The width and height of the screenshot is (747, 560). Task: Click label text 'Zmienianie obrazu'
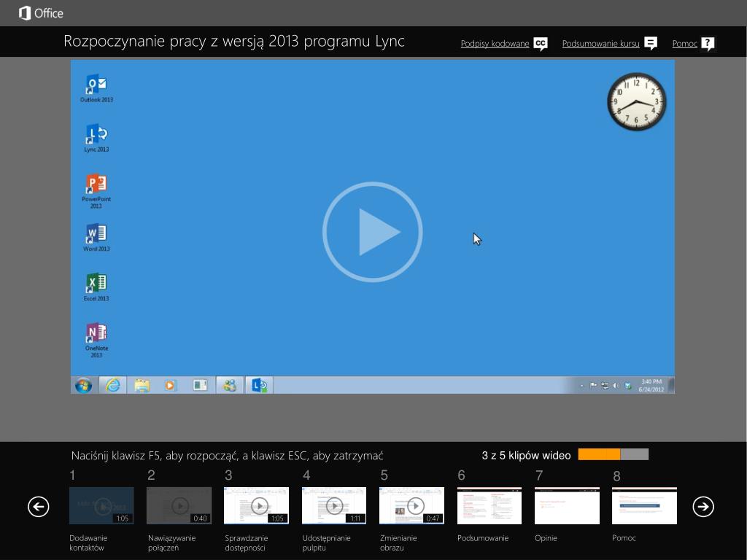coord(398,542)
